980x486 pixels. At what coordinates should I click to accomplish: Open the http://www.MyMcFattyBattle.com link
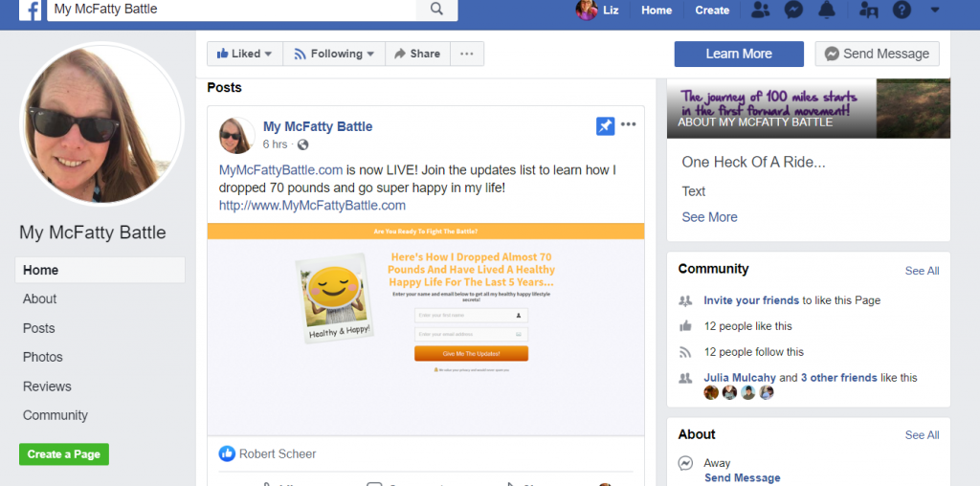tap(312, 206)
